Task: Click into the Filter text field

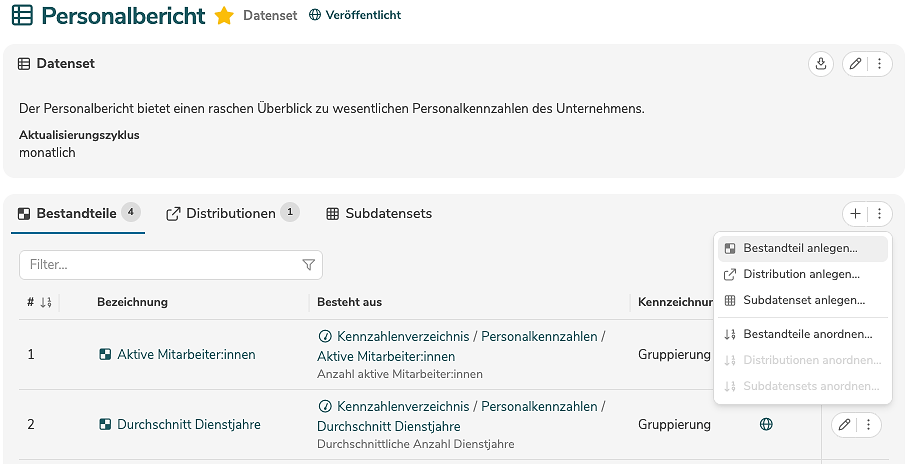Action: point(160,265)
